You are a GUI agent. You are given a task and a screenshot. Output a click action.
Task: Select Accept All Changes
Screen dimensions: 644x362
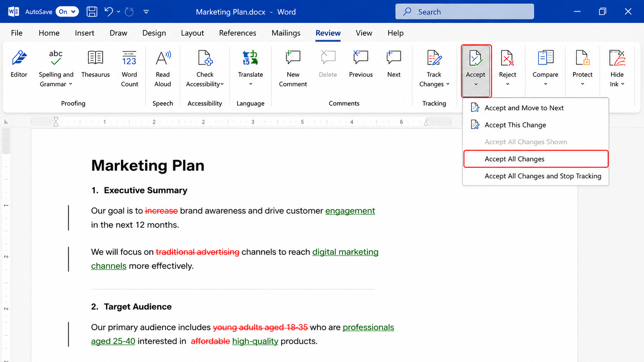click(x=535, y=159)
